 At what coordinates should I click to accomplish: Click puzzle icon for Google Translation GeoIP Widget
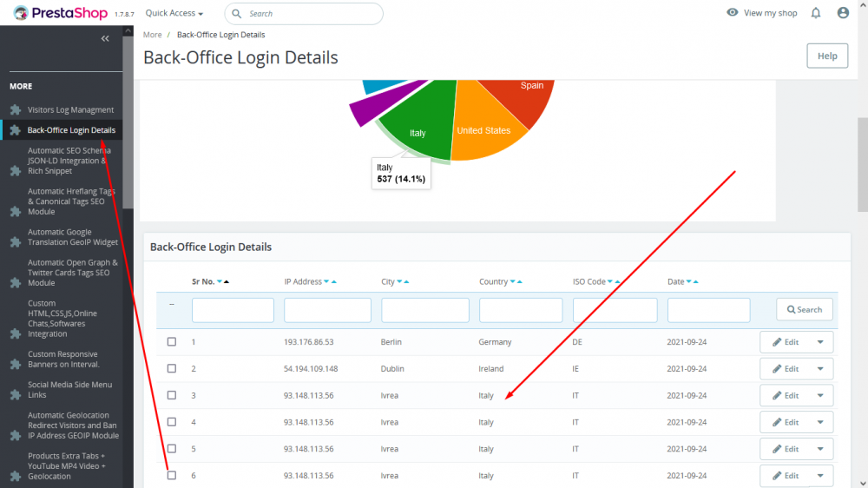click(x=16, y=242)
